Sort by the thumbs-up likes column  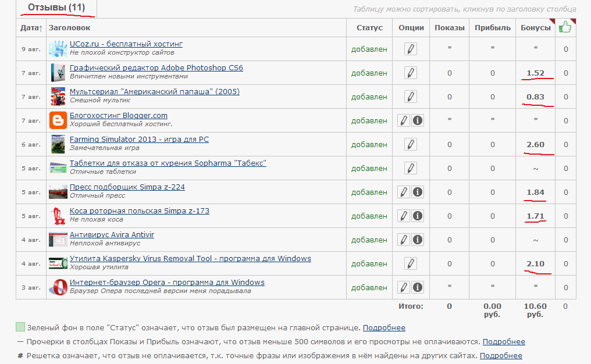tap(565, 27)
